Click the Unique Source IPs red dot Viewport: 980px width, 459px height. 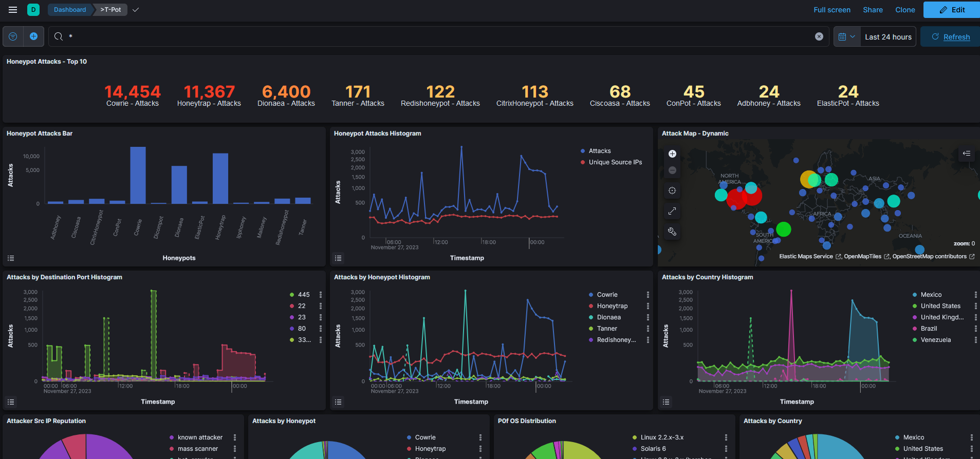(583, 162)
